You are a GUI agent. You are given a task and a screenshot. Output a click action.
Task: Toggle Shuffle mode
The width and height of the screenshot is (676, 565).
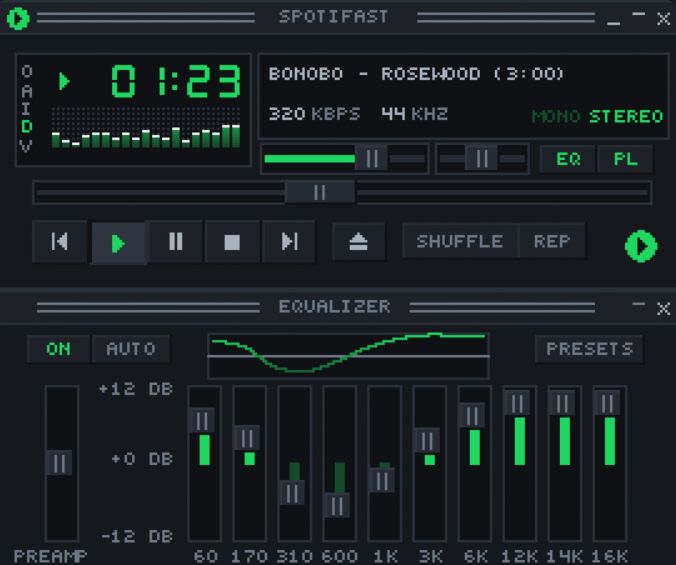[460, 241]
